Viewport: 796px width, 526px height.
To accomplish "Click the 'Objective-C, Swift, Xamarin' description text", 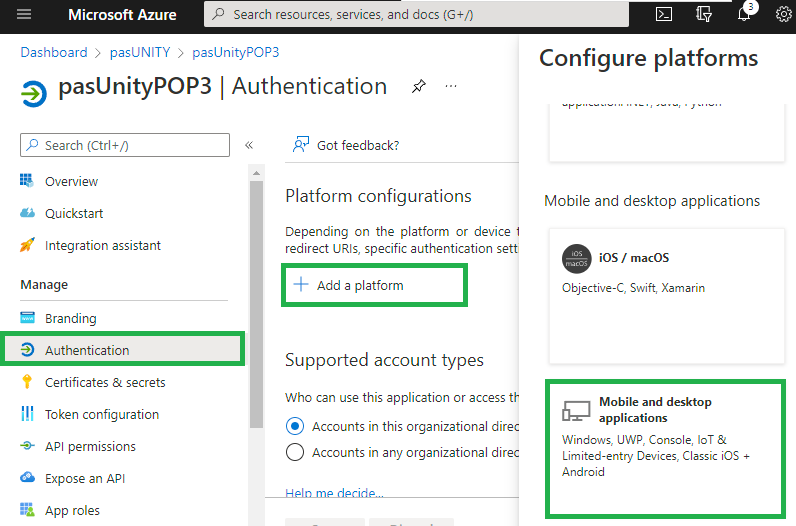I will pyautogui.click(x=633, y=288).
